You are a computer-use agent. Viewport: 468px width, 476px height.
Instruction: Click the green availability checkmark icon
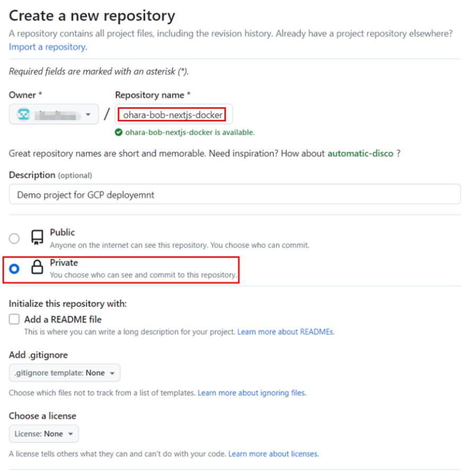119,132
